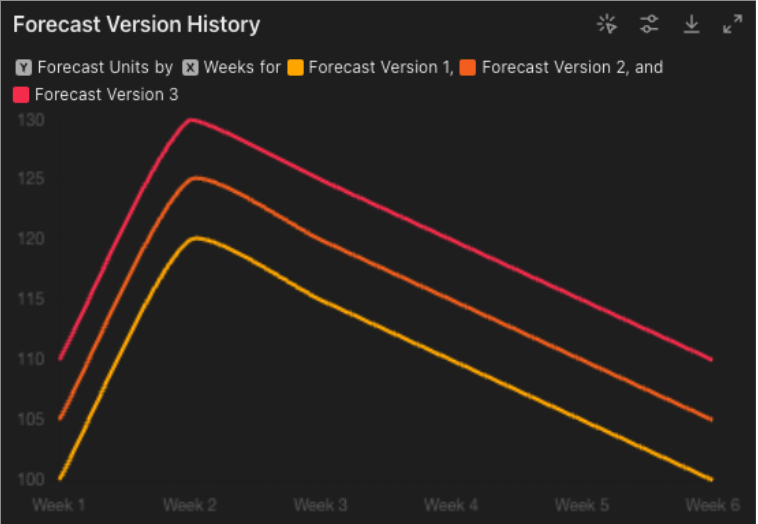This screenshot has width=758, height=524.
Task: Download the Forecast Version History chart
Action: (x=691, y=24)
